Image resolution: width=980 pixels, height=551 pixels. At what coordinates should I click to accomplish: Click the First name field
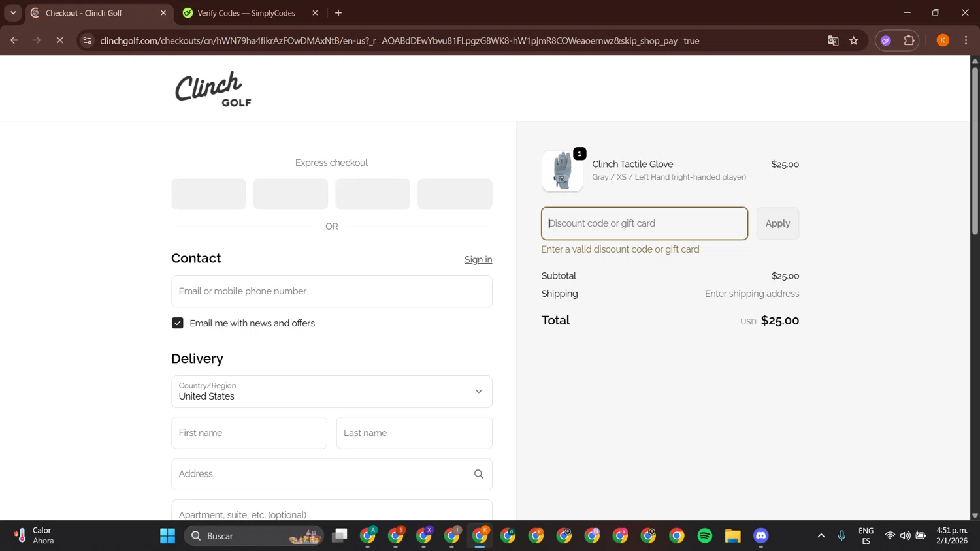249,433
